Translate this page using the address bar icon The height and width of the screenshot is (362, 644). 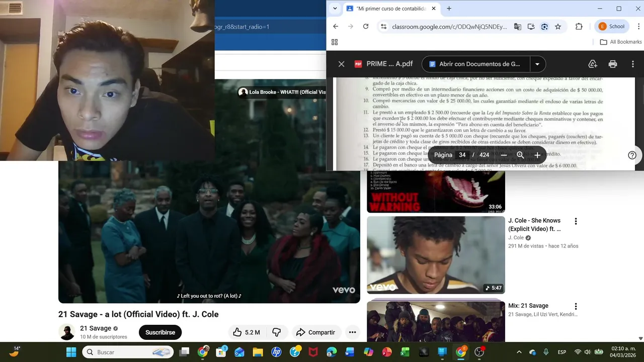pos(517,27)
